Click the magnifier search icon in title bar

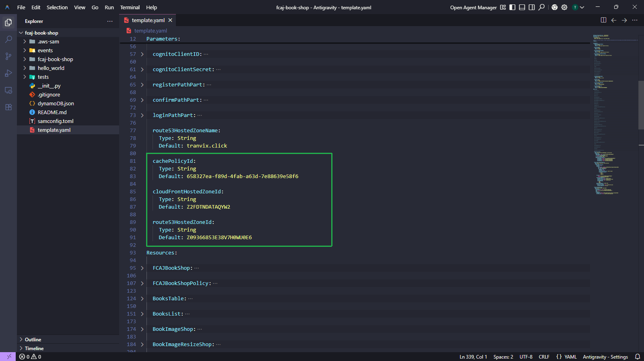(542, 7)
